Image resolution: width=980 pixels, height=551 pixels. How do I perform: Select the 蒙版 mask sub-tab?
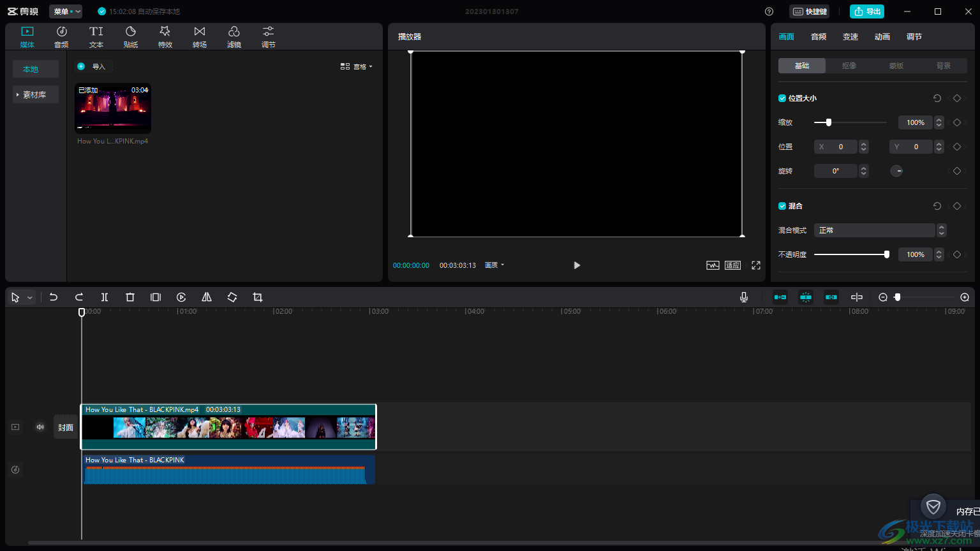(896, 66)
